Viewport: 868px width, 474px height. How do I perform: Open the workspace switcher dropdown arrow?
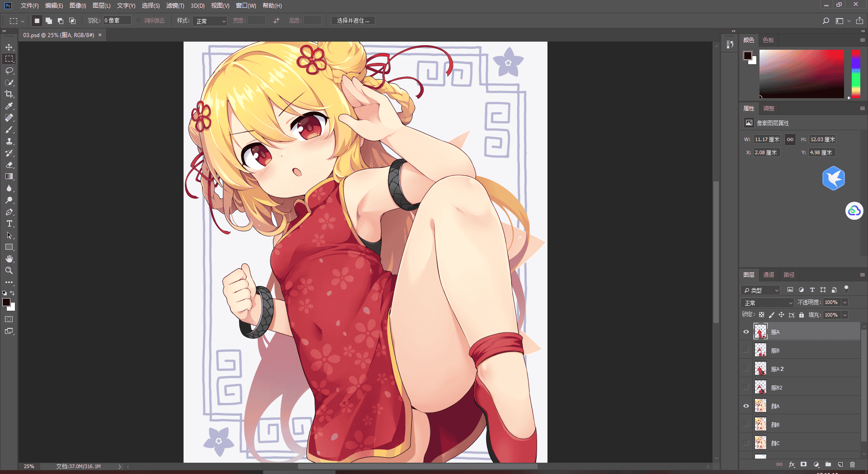pos(849,21)
